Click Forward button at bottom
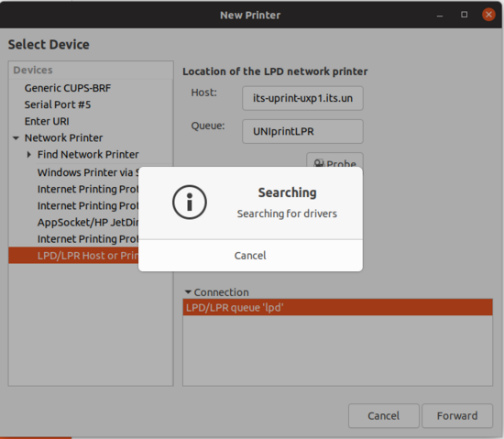Viewport: 504px width, 439px height. click(x=457, y=416)
